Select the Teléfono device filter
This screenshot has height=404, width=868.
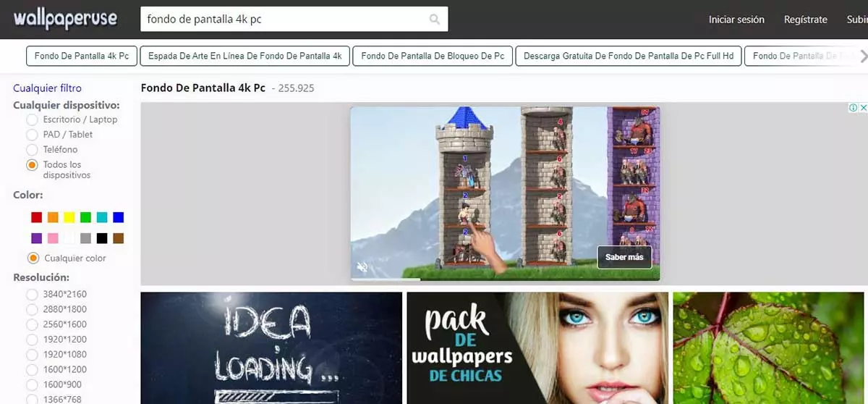tap(32, 149)
